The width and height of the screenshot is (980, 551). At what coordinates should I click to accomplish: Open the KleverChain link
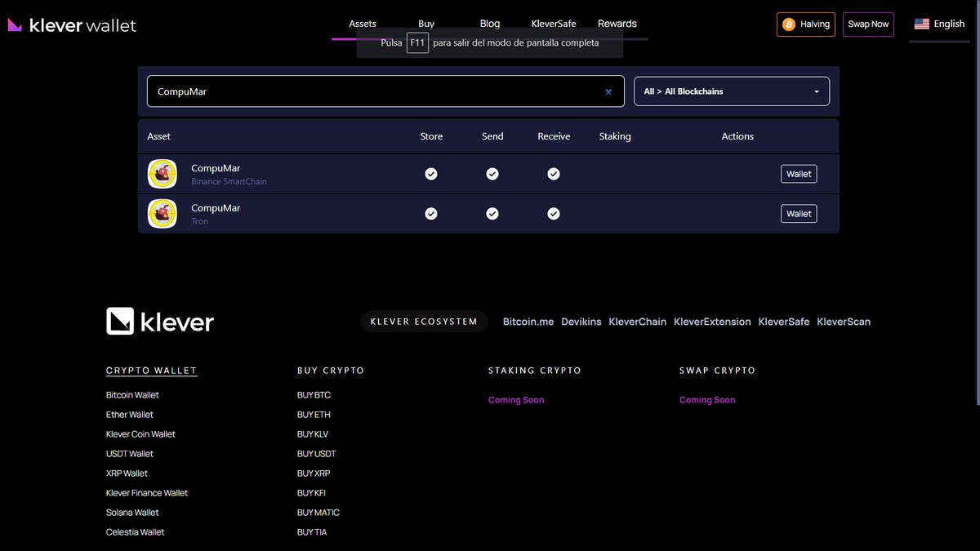(x=638, y=322)
